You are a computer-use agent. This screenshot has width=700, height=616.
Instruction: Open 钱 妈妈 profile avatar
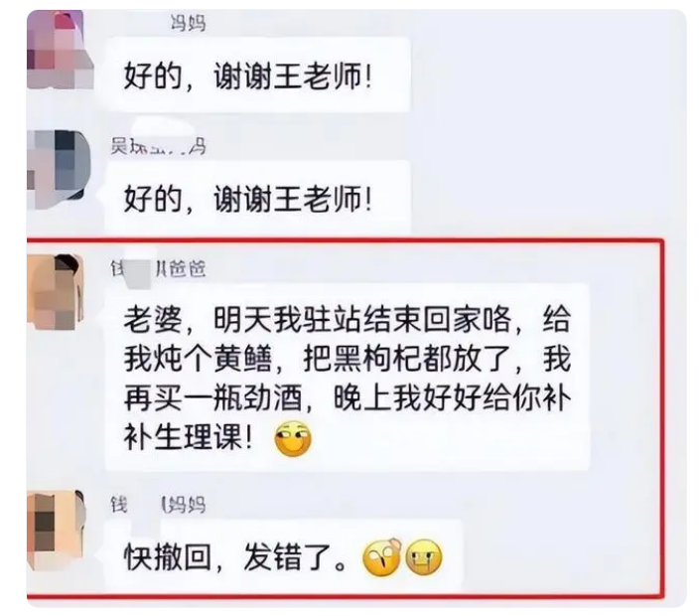pos(56,530)
